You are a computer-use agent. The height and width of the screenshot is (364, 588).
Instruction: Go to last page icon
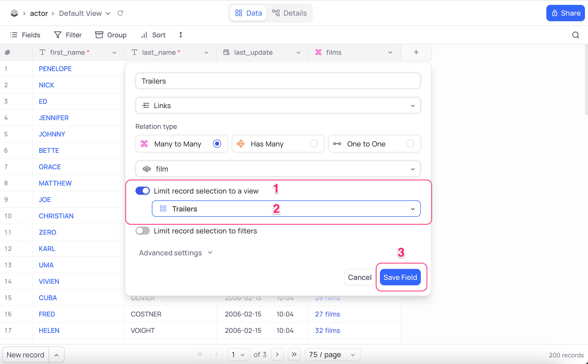click(294, 354)
